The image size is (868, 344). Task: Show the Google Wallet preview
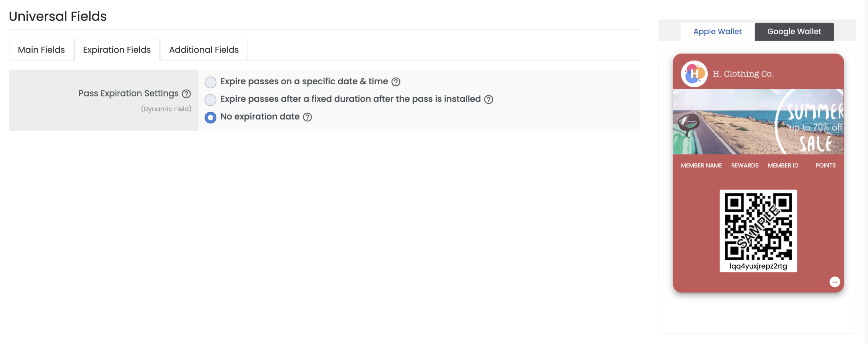click(794, 32)
